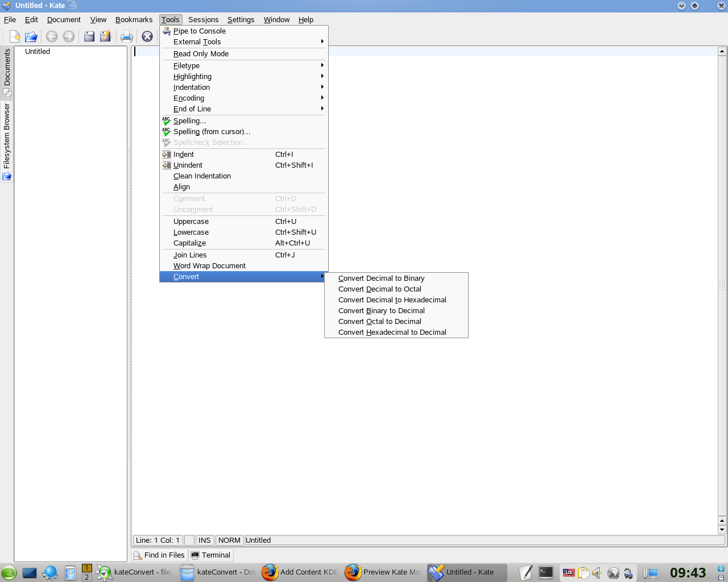Start Spelling (from cursor)...
728x582 pixels.
click(243, 132)
